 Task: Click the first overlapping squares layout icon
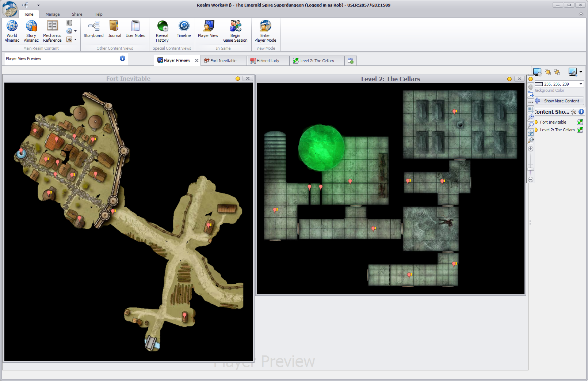pyautogui.click(x=548, y=72)
